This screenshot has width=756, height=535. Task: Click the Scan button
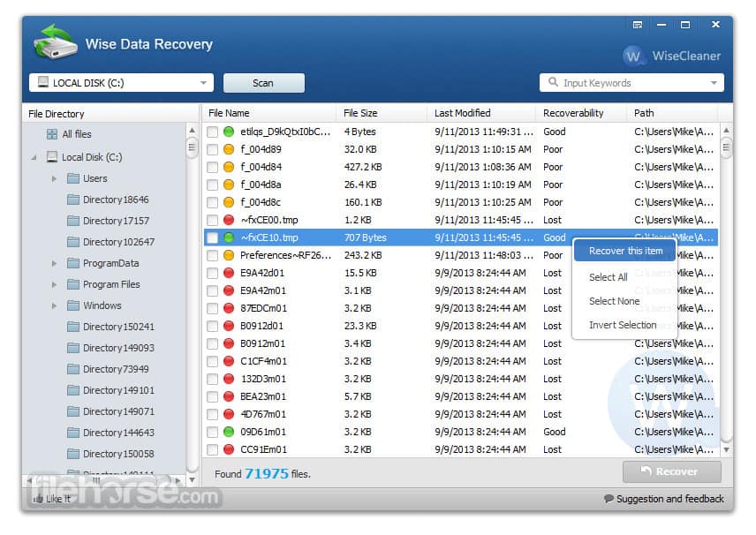[263, 83]
